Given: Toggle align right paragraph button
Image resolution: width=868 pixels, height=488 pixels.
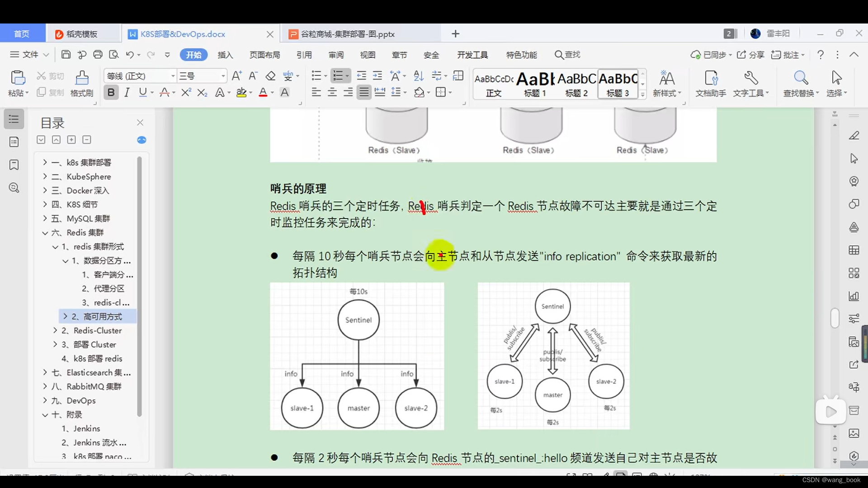Looking at the screenshot, I should [348, 93].
